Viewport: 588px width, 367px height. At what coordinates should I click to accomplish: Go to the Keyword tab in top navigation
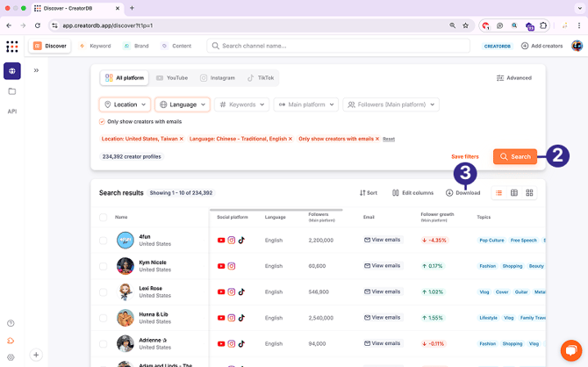96,46
